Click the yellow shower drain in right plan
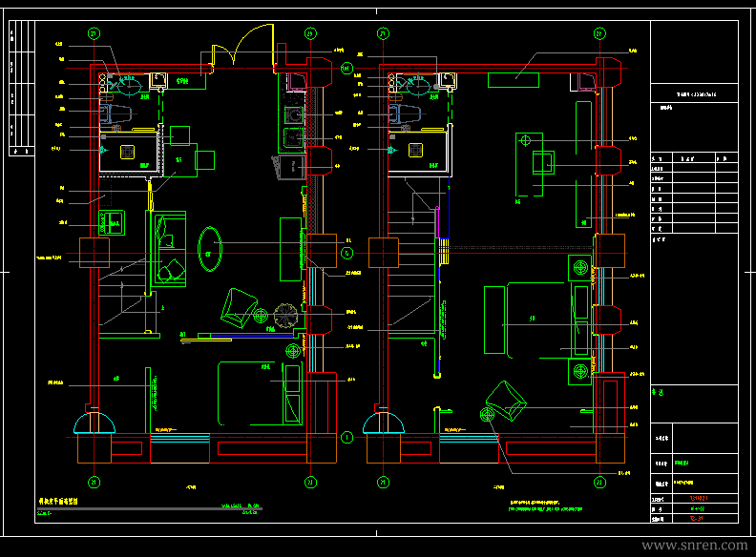The image size is (756, 557). click(x=415, y=151)
